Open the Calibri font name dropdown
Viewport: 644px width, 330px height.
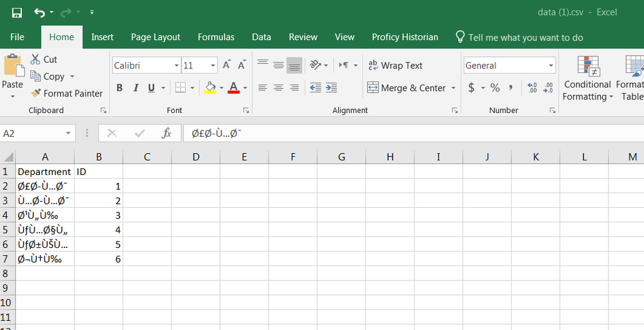pos(176,65)
